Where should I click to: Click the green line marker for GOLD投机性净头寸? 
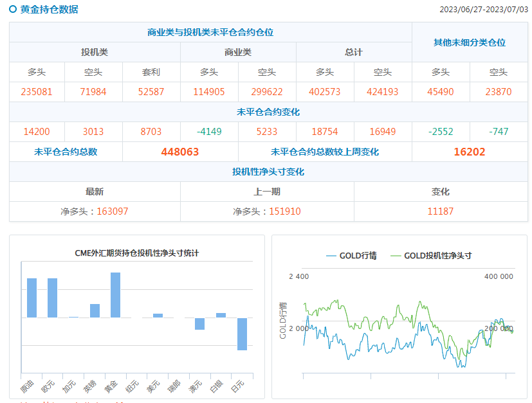pyautogui.click(x=395, y=255)
